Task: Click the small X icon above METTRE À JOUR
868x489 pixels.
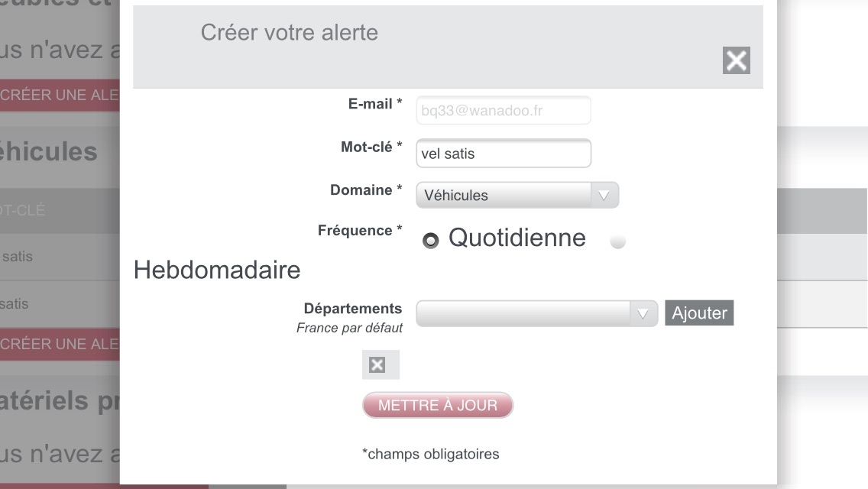Action: [377, 365]
